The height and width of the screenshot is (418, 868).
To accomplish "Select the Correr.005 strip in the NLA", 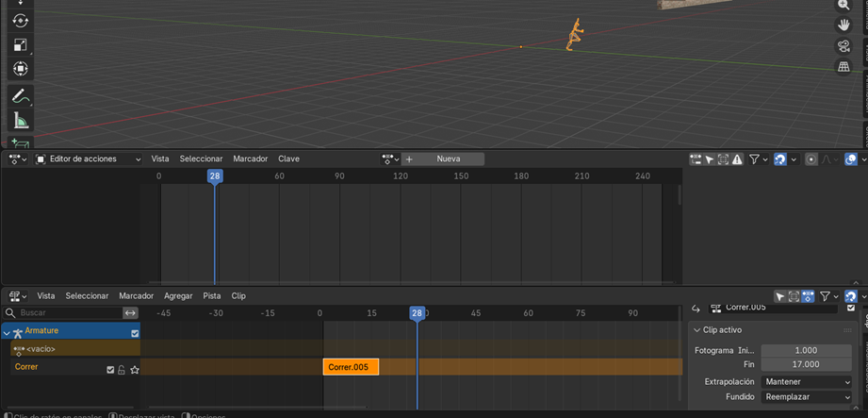I will point(351,367).
